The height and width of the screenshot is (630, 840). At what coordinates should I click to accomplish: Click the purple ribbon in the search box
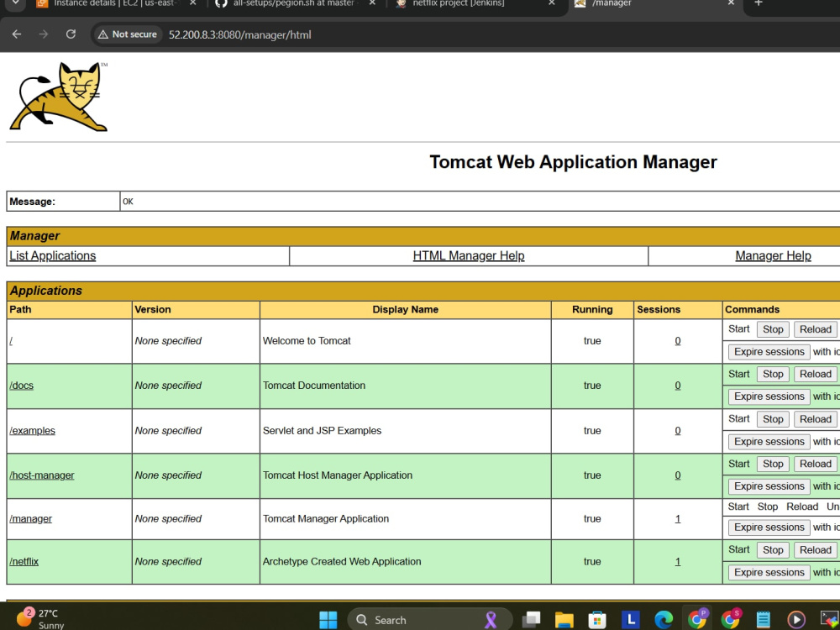click(491, 620)
